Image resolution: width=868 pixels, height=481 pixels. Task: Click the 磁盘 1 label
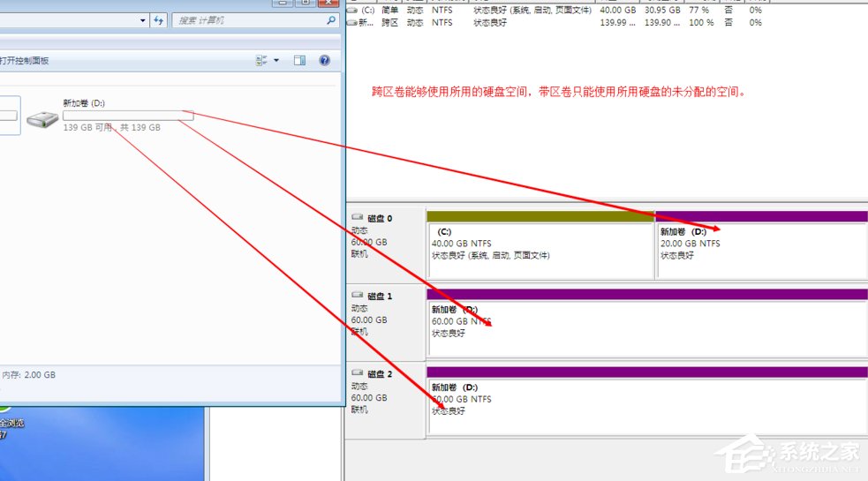coord(380,297)
